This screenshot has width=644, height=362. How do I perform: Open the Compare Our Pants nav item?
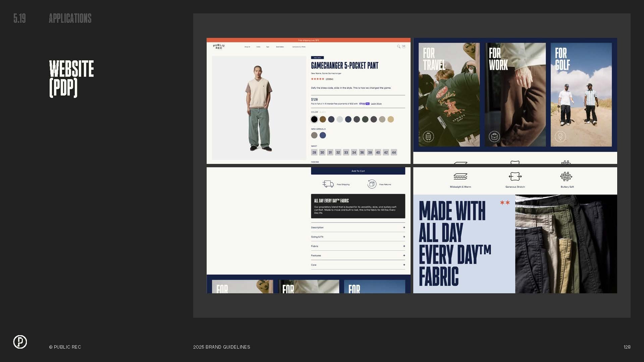299,47
